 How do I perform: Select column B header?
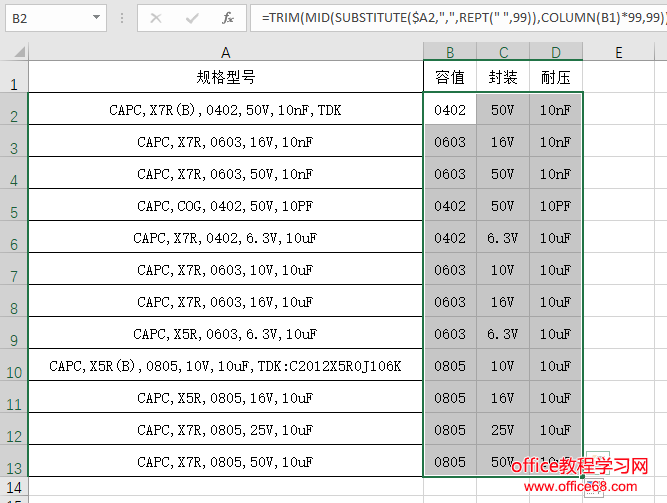[x=450, y=52]
